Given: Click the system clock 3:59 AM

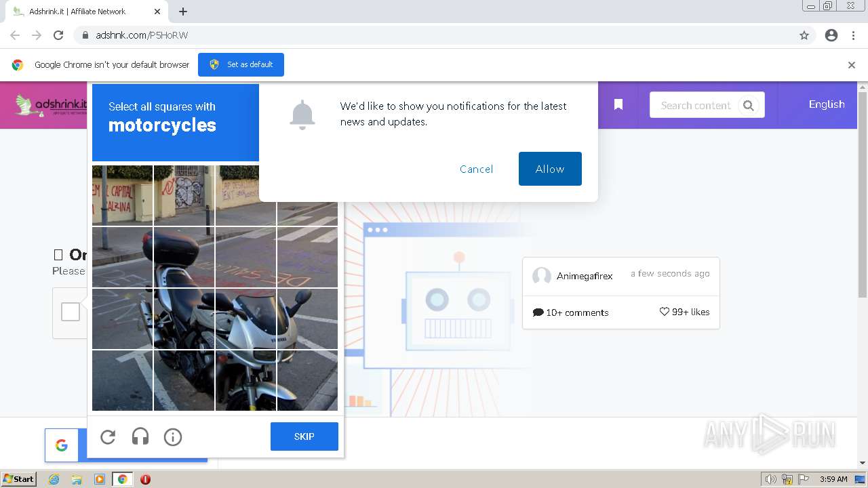Looking at the screenshot, I should tap(833, 479).
